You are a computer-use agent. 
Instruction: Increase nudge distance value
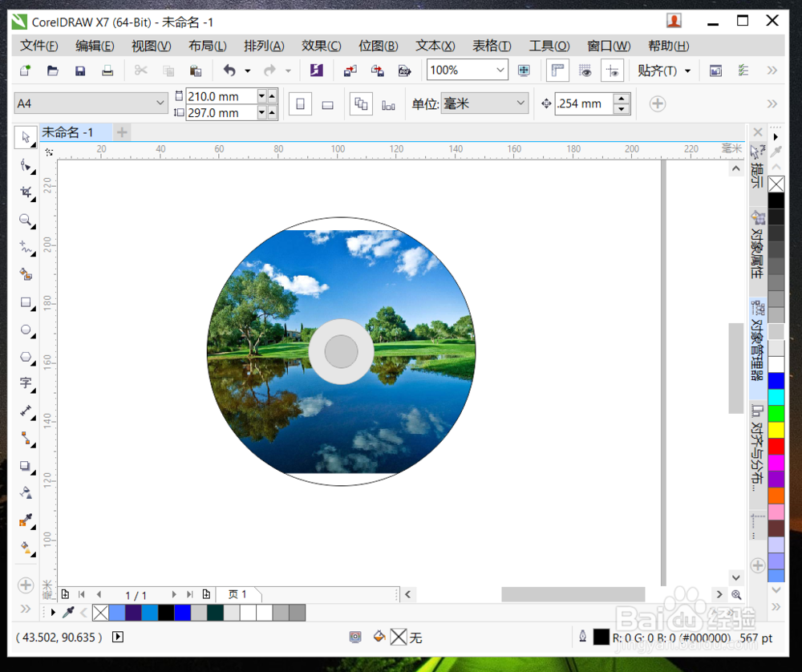point(621,98)
